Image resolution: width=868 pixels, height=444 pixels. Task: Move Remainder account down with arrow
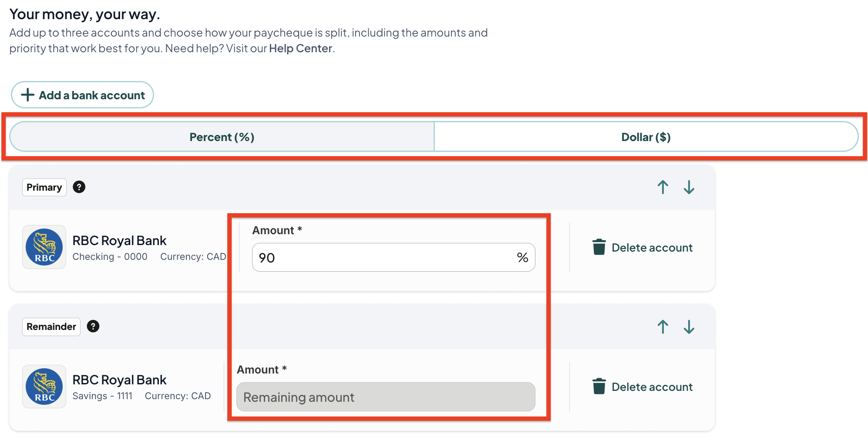pos(689,326)
